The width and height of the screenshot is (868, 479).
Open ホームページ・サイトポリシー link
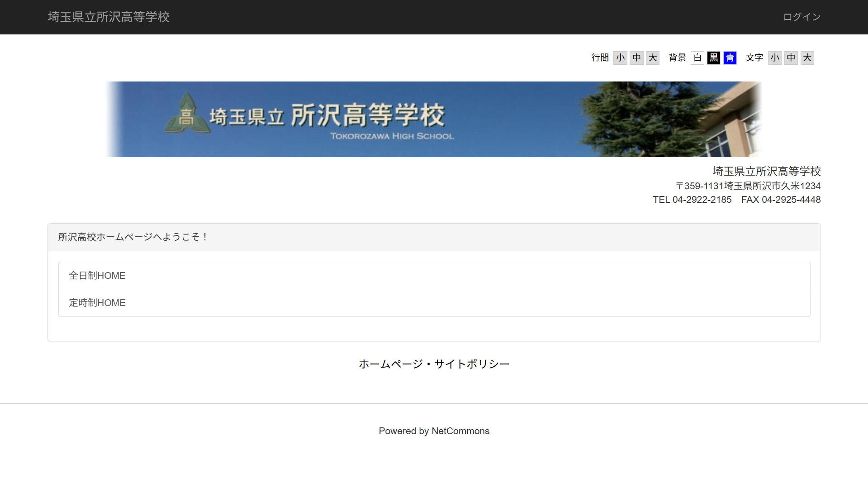tap(434, 364)
